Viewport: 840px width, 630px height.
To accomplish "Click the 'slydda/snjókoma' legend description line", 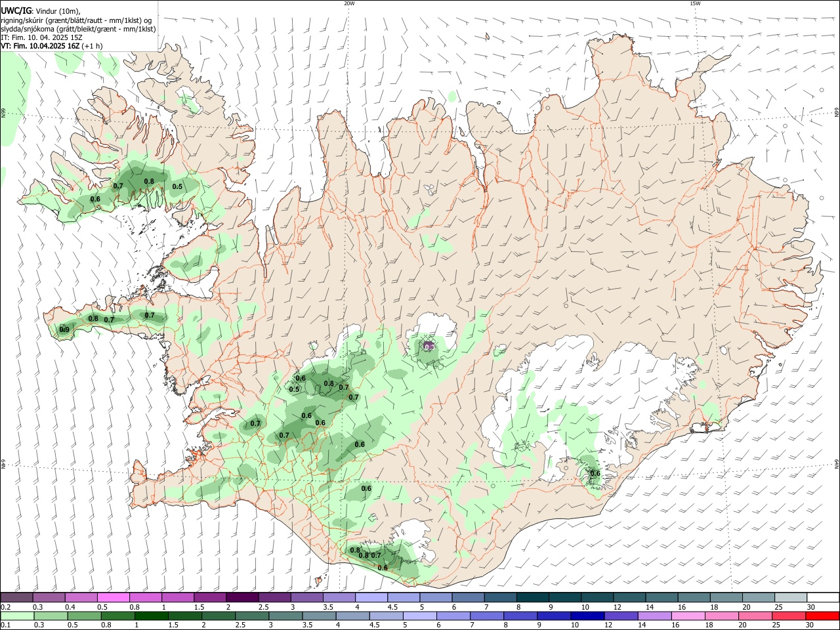I will pyautogui.click(x=78, y=29).
